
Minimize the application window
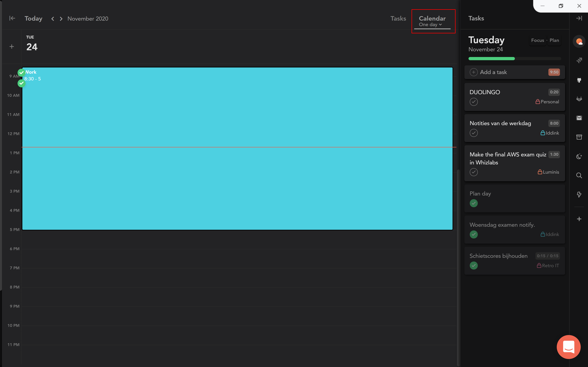[542, 6]
